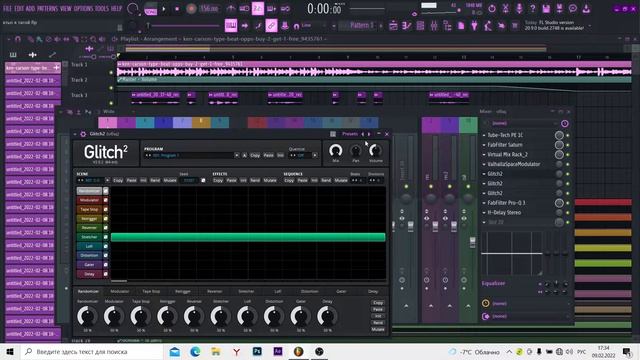640x360 pixels.
Task: Click the save project floppy icon
Action: pos(546,9)
